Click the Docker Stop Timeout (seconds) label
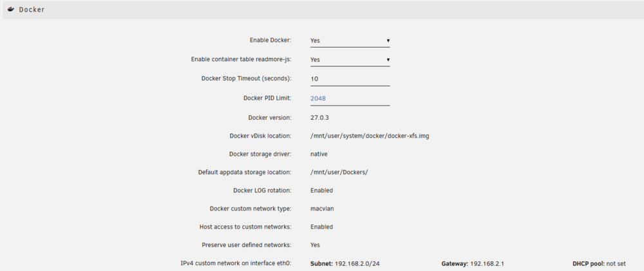This screenshot has height=271, width=644. click(x=247, y=78)
